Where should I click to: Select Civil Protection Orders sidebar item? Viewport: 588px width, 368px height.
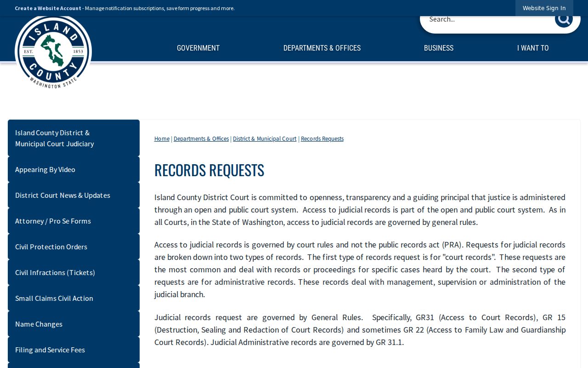(73, 247)
